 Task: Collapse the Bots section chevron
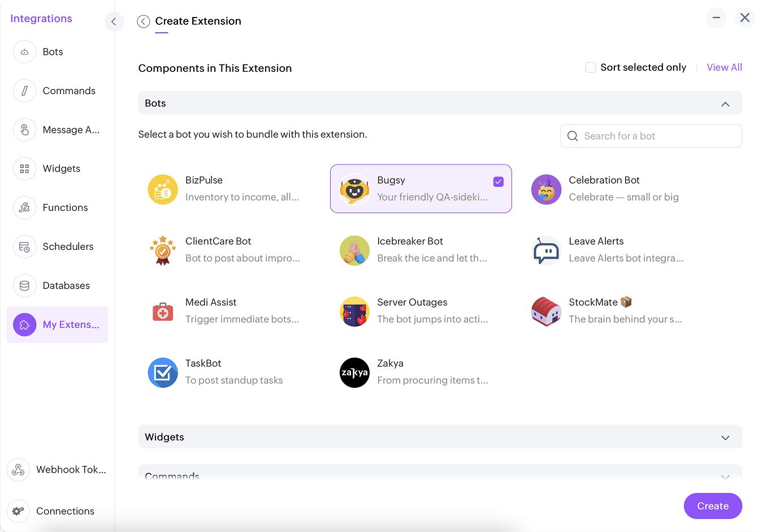tap(725, 104)
